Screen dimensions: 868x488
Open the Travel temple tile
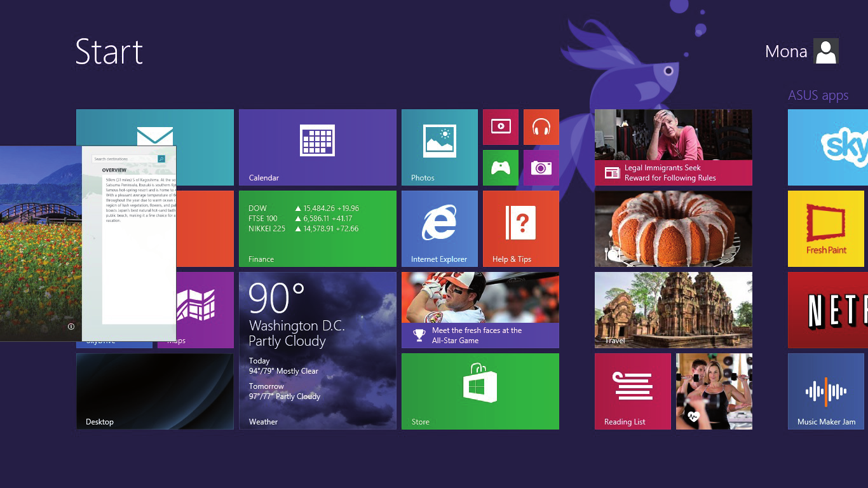674,310
